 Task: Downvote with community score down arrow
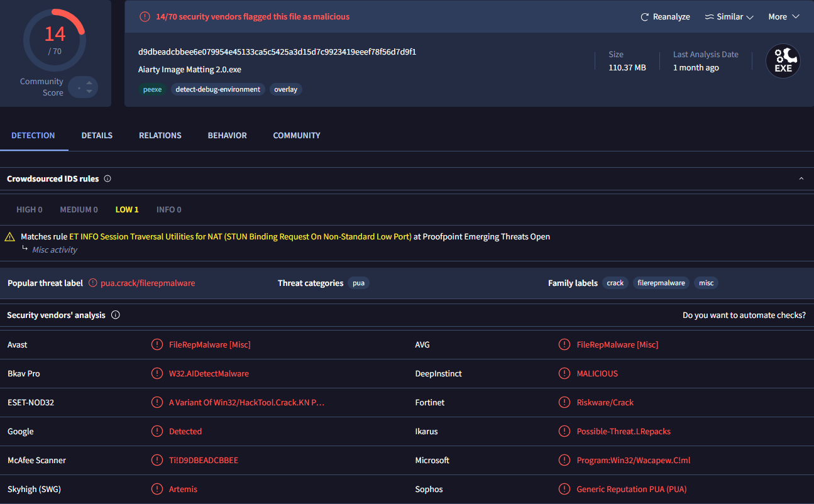point(89,92)
